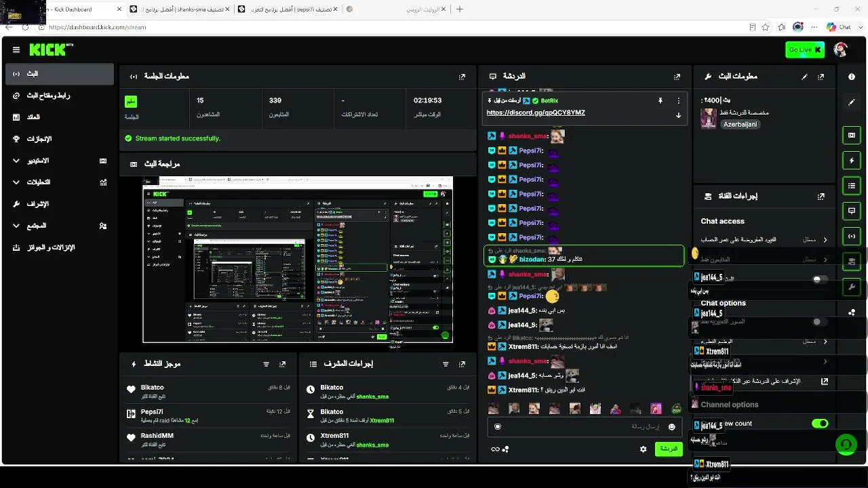Toggle the wrench widget in right rail
This screenshot has height=488, width=868.
(852, 287)
